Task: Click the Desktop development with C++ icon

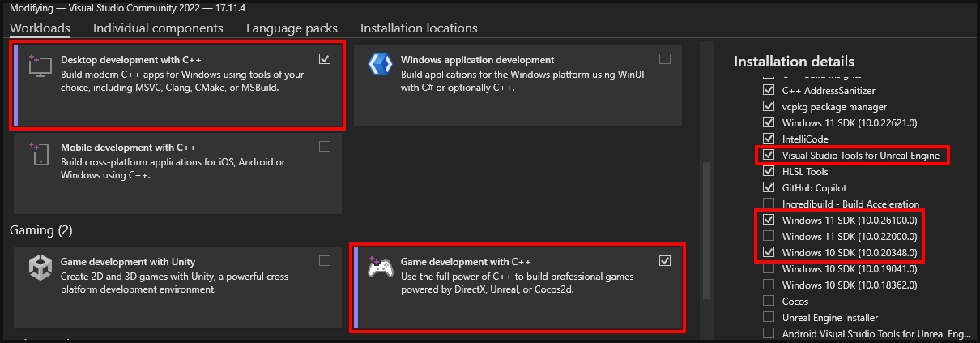Action: click(x=40, y=66)
